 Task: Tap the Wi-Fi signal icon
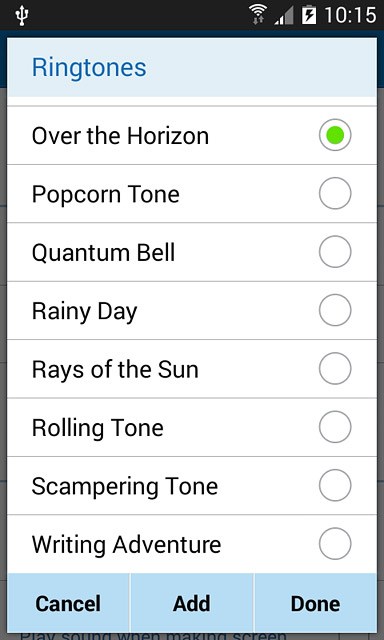click(x=257, y=15)
